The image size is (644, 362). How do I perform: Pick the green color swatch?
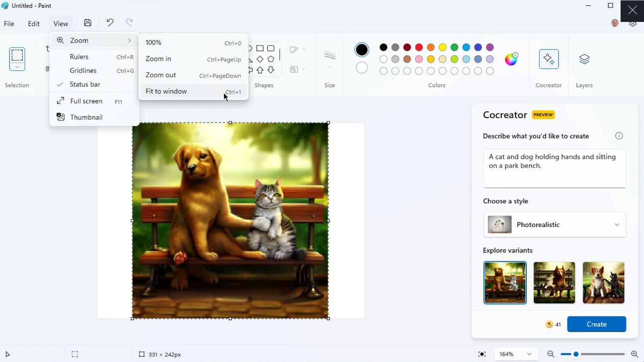tap(455, 47)
